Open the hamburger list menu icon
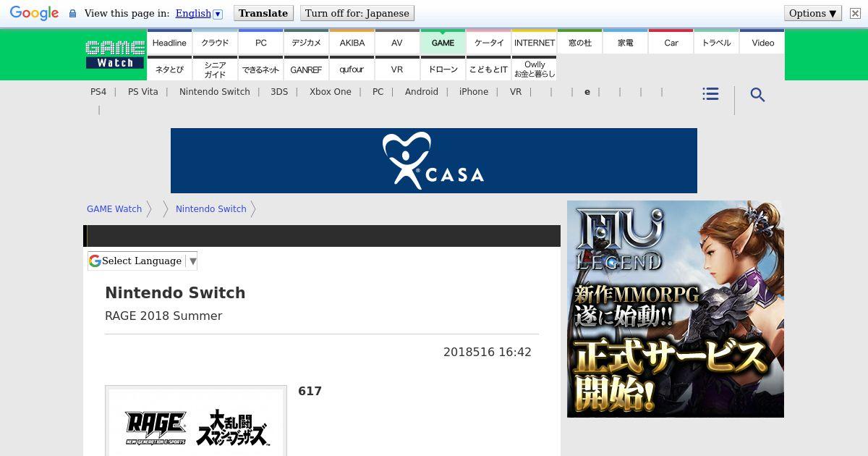 point(710,94)
